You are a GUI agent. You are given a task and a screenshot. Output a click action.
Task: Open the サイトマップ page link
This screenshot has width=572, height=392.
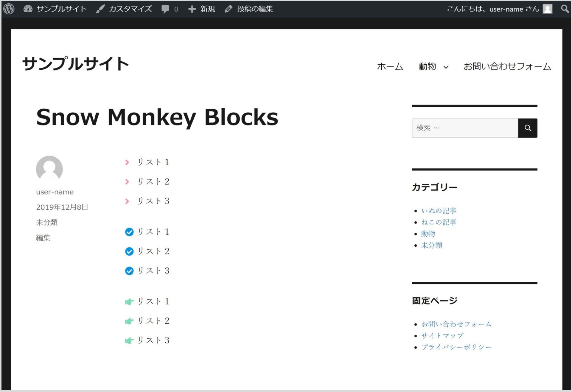pos(442,335)
